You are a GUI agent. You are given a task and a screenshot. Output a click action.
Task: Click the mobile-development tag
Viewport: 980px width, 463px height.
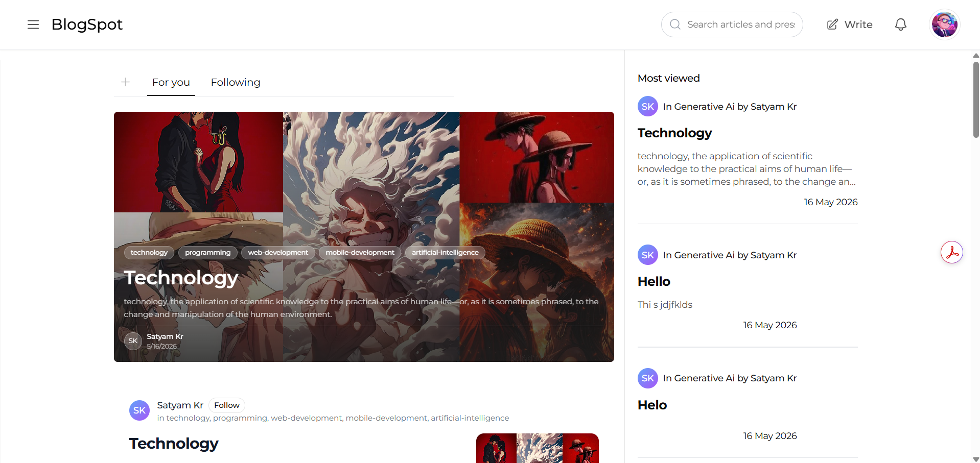(x=360, y=253)
